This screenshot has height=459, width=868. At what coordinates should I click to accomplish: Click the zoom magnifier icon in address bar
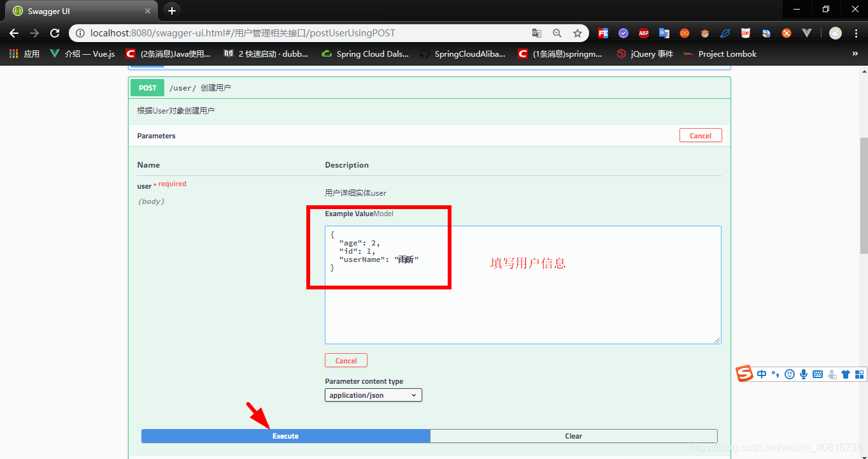pyautogui.click(x=557, y=33)
